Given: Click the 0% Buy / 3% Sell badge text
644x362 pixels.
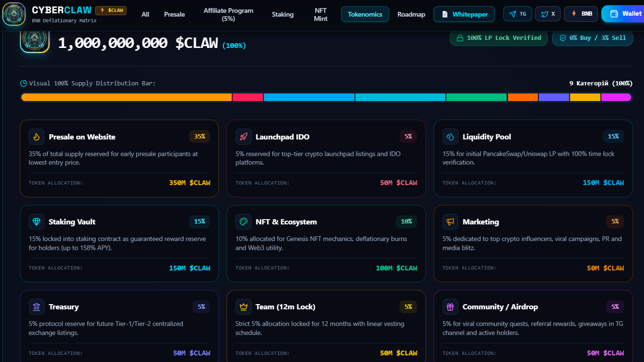Looking at the screenshot, I should (598, 38).
